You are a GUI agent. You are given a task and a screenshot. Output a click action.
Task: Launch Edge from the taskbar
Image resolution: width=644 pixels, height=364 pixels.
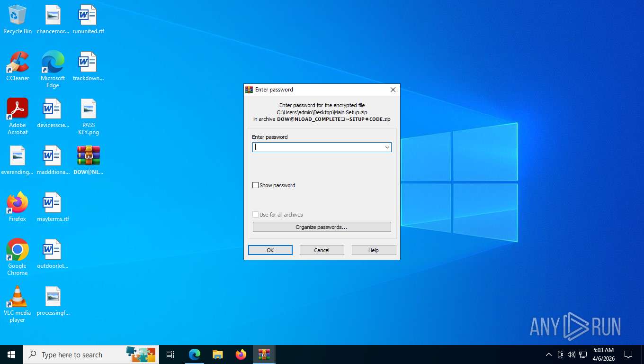point(195,355)
